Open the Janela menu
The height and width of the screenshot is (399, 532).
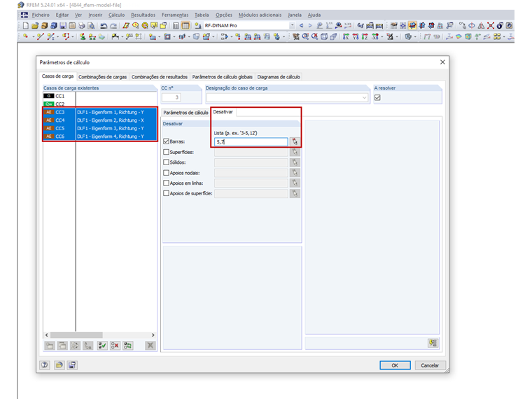(295, 15)
